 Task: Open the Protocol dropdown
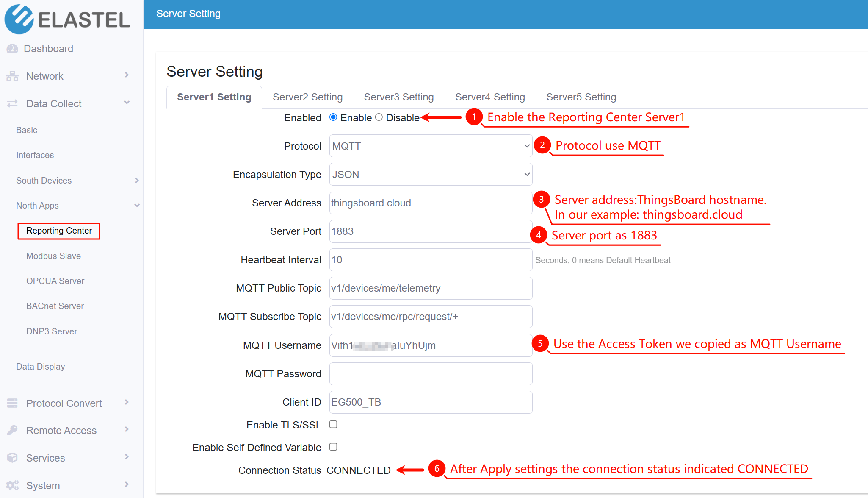point(430,146)
